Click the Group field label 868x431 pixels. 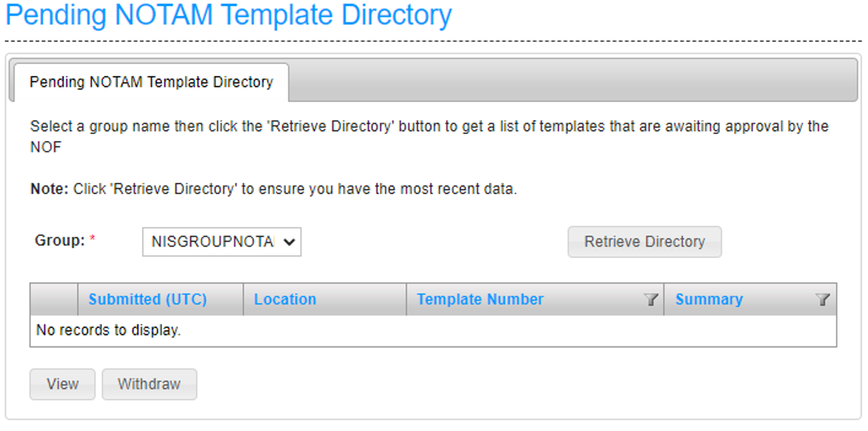(x=60, y=241)
